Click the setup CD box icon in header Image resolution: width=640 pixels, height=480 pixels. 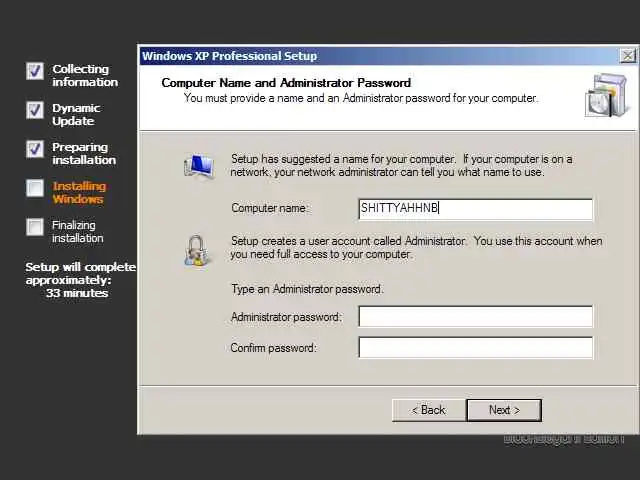click(x=607, y=96)
